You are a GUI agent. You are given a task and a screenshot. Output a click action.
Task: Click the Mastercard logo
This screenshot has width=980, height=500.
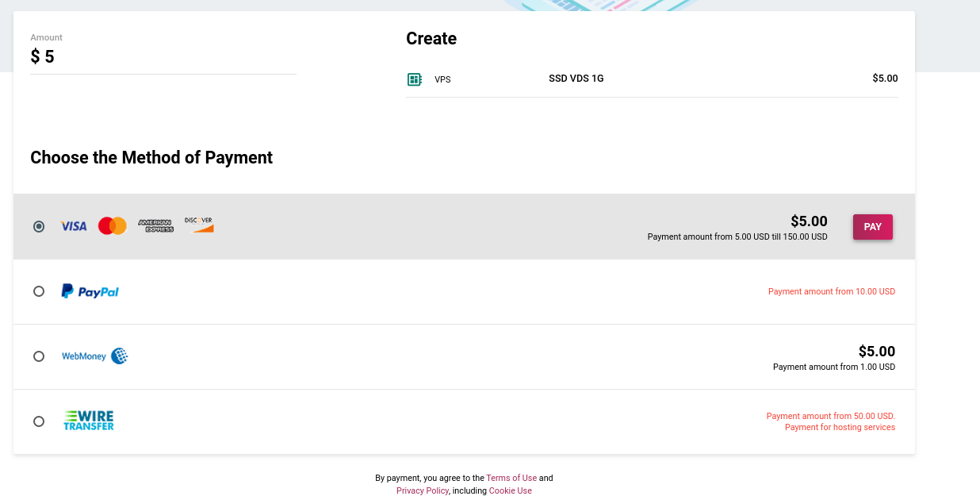click(113, 226)
